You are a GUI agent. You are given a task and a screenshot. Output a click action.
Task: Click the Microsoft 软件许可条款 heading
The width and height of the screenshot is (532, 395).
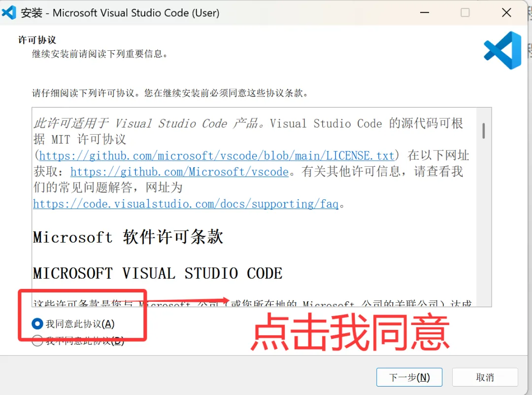point(128,237)
